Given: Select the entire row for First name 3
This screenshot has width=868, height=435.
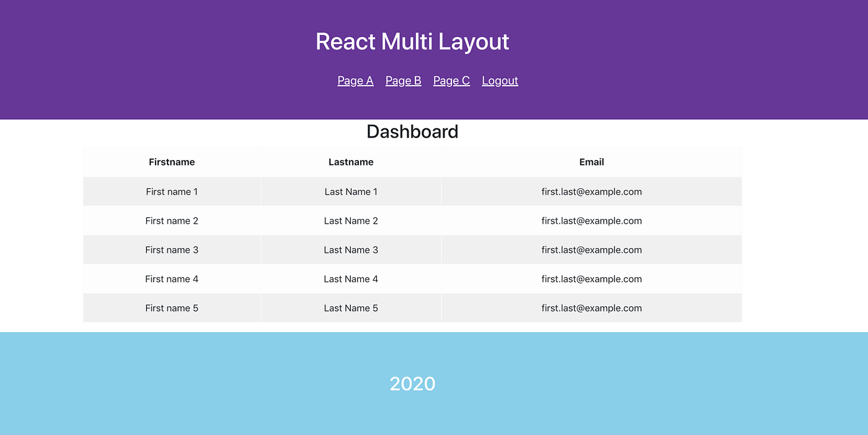Looking at the screenshot, I should tap(412, 250).
